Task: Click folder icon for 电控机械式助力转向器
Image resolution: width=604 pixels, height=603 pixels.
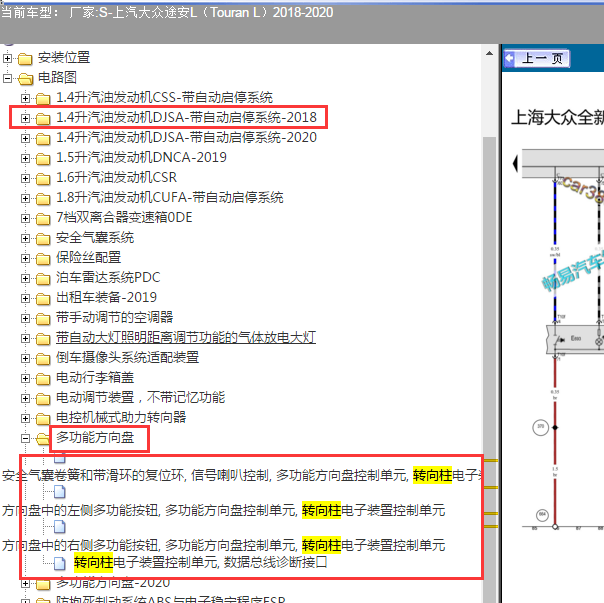Action: (43, 420)
